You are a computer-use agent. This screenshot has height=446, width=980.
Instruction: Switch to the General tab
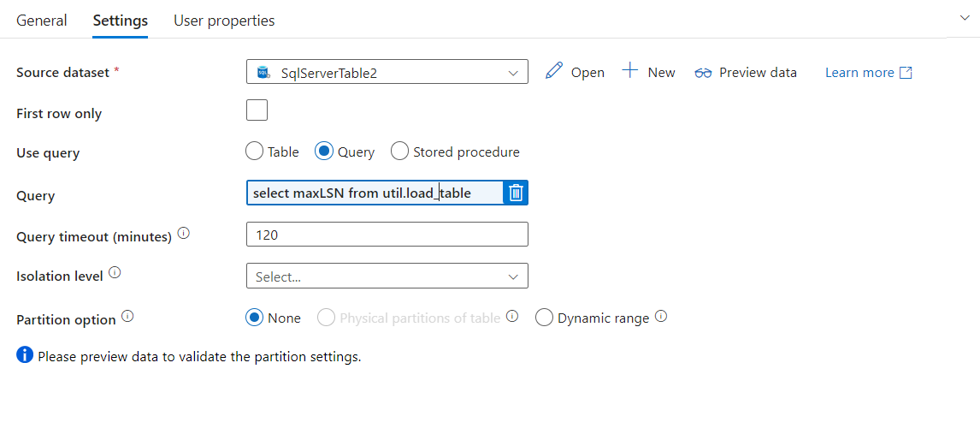[x=42, y=21]
